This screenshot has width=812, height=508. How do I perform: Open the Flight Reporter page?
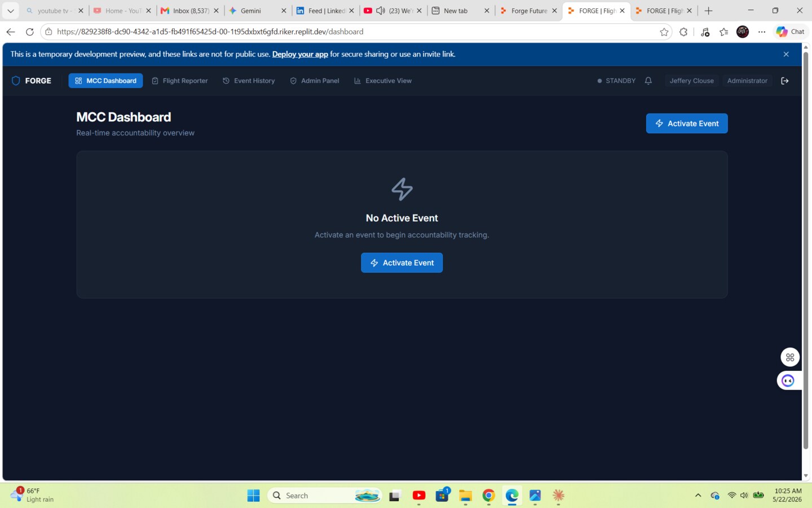180,81
